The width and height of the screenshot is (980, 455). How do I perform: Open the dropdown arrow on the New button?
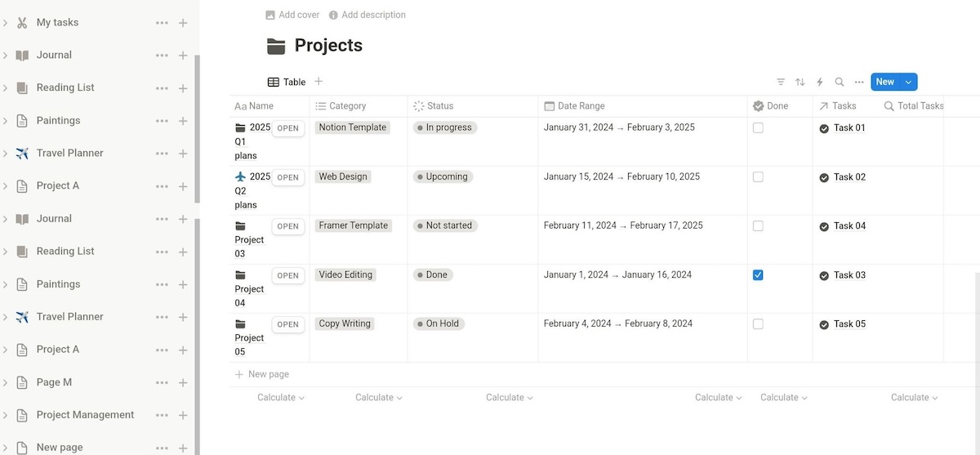pyautogui.click(x=908, y=82)
